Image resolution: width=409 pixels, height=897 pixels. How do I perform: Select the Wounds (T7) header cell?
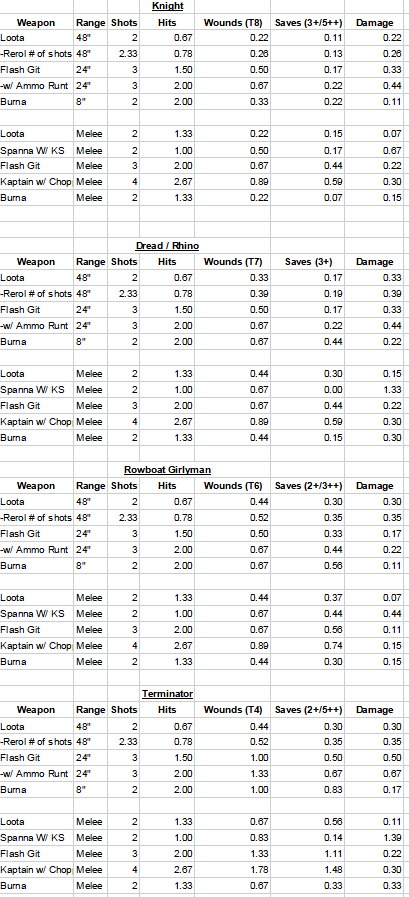[x=232, y=262]
